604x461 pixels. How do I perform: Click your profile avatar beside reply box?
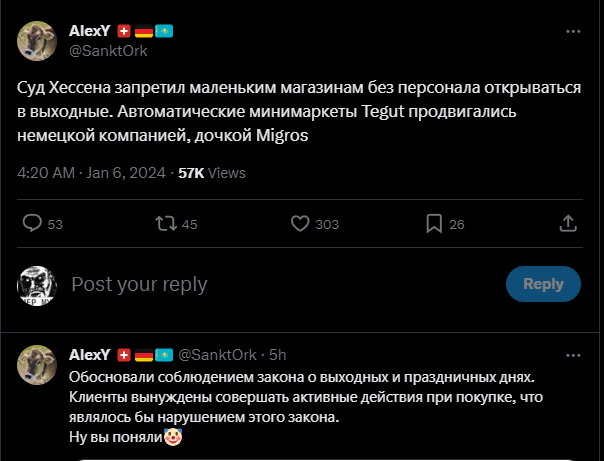[x=37, y=285]
